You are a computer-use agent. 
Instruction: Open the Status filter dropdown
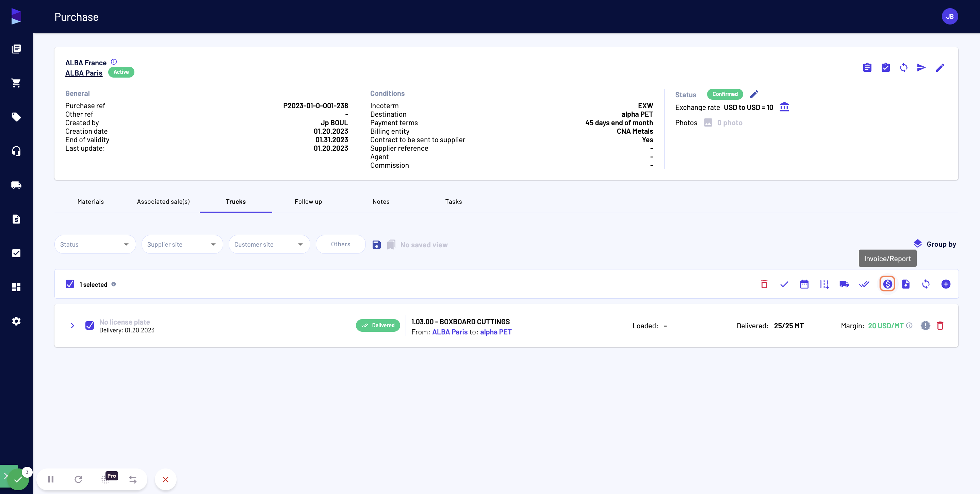coord(95,244)
